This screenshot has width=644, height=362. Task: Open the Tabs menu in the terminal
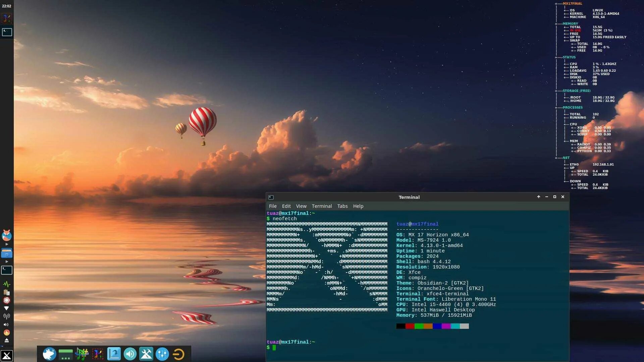pos(342,206)
